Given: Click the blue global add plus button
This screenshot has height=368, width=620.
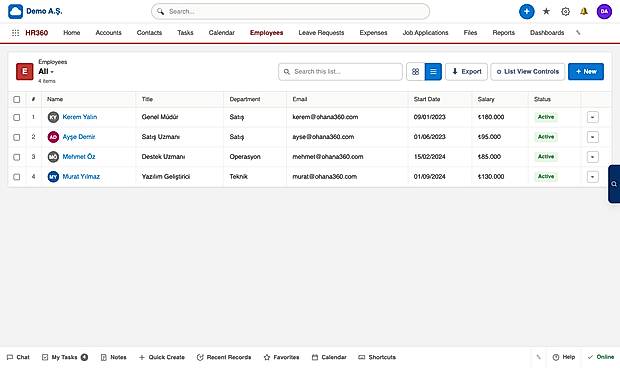Looking at the screenshot, I should (526, 11).
